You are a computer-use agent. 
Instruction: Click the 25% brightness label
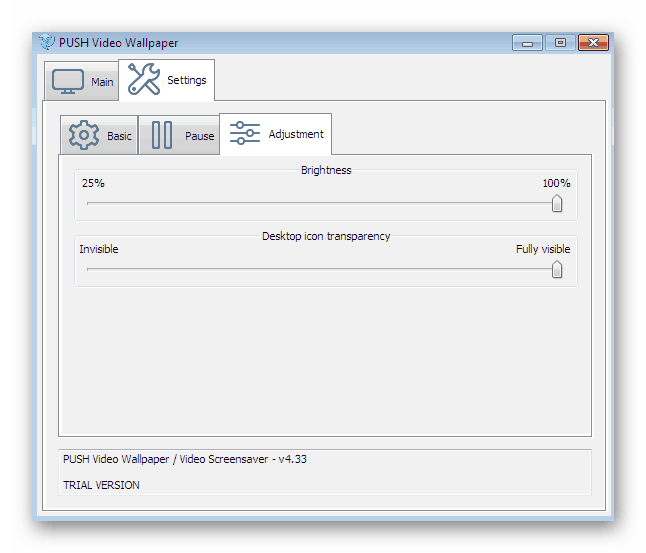tap(93, 183)
